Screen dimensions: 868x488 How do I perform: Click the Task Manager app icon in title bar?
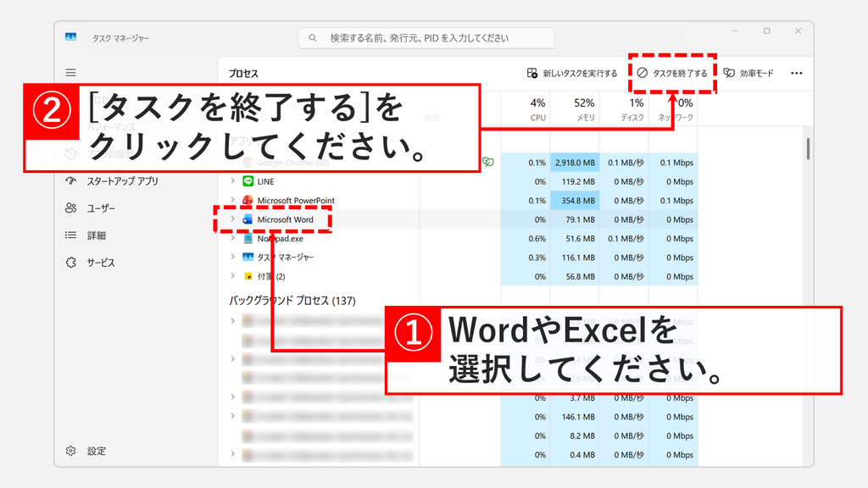[x=71, y=37]
